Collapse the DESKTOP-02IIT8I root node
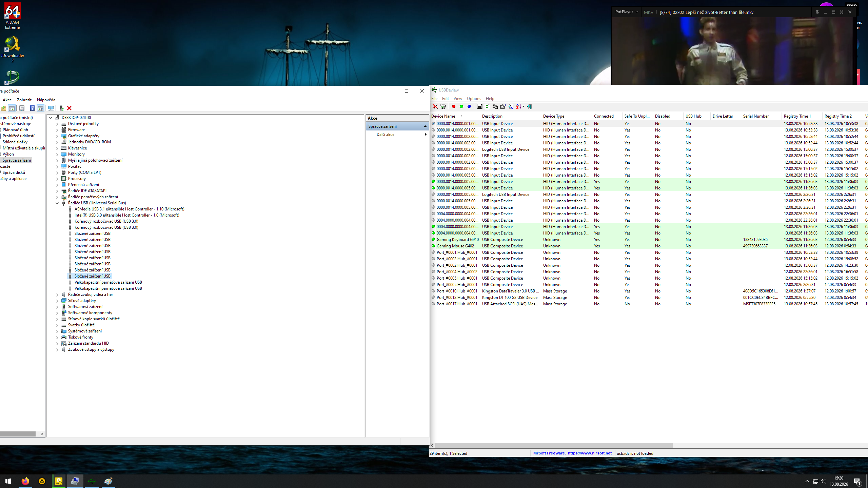Viewport: 868px width, 488px height. pyautogui.click(x=51, y=118)
